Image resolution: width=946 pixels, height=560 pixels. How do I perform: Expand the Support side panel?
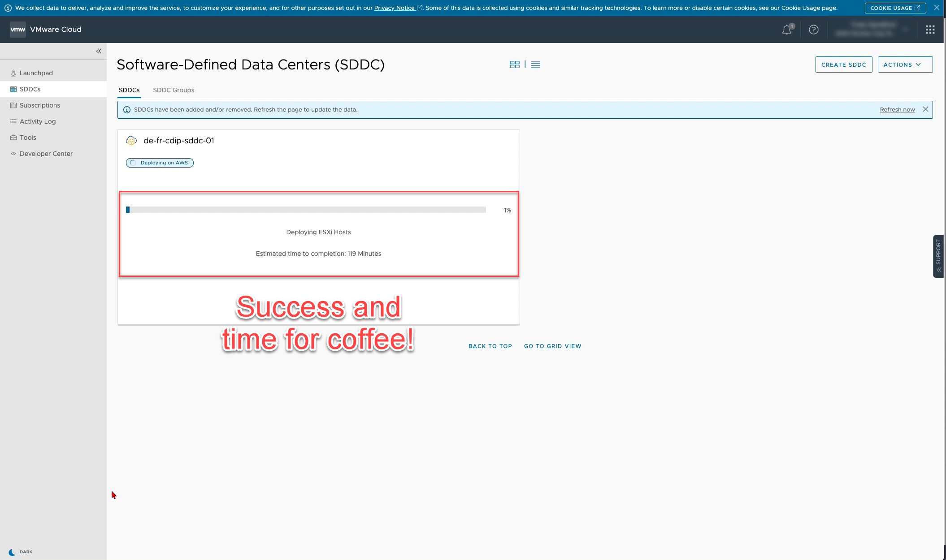coord(938,256)
